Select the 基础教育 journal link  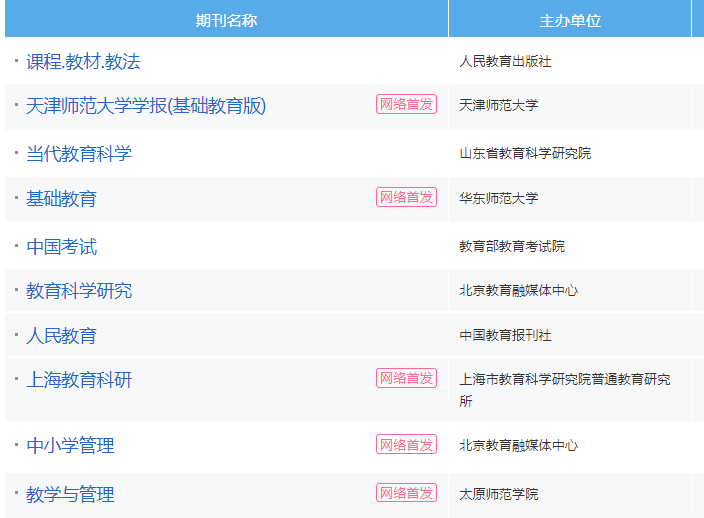[61, 199]
